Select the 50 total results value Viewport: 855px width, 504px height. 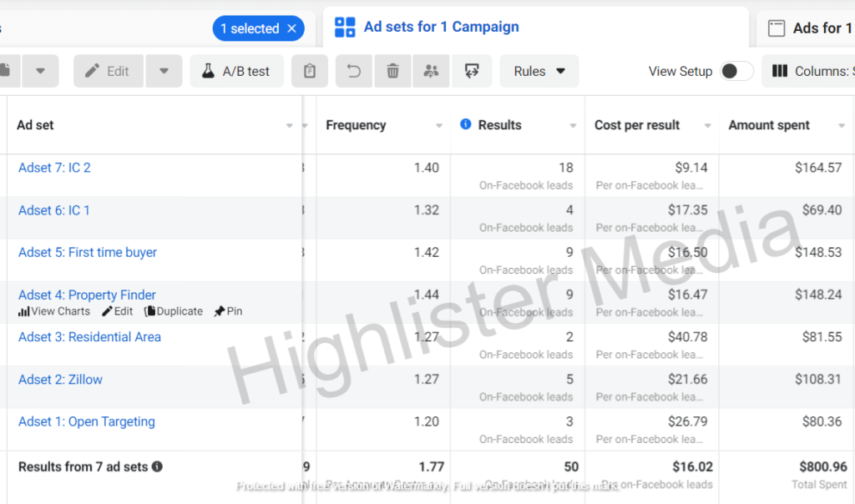coord(571,466)
